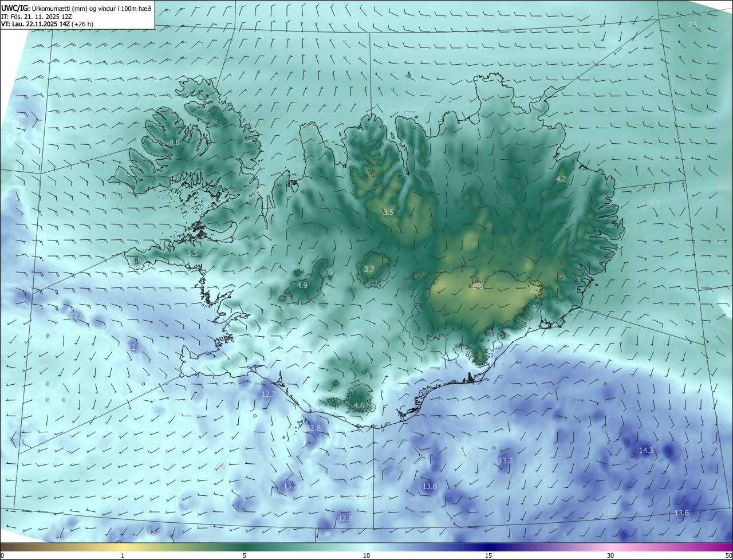Pick the green color bar segment above tick 5
This screenshot has height=560, width=733.
tap(245, 547)
